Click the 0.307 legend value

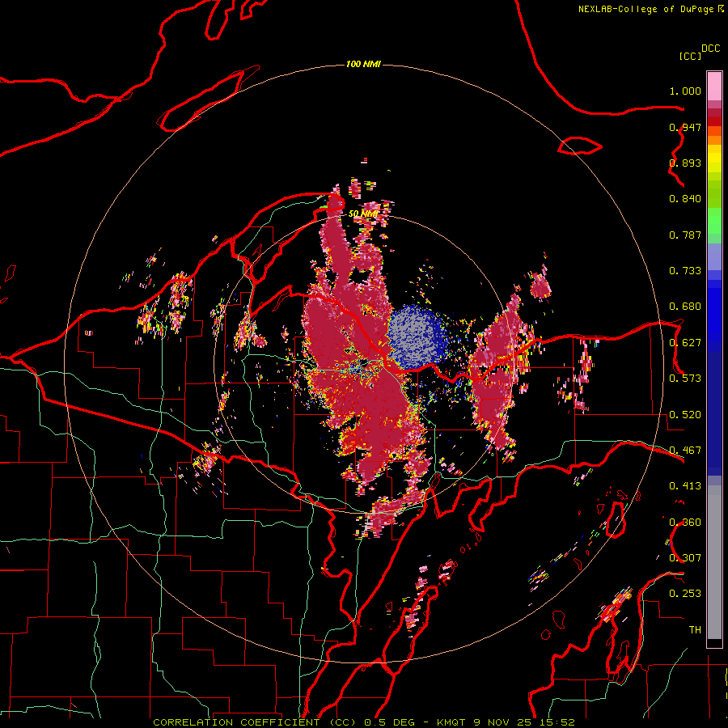pos(685,558)
